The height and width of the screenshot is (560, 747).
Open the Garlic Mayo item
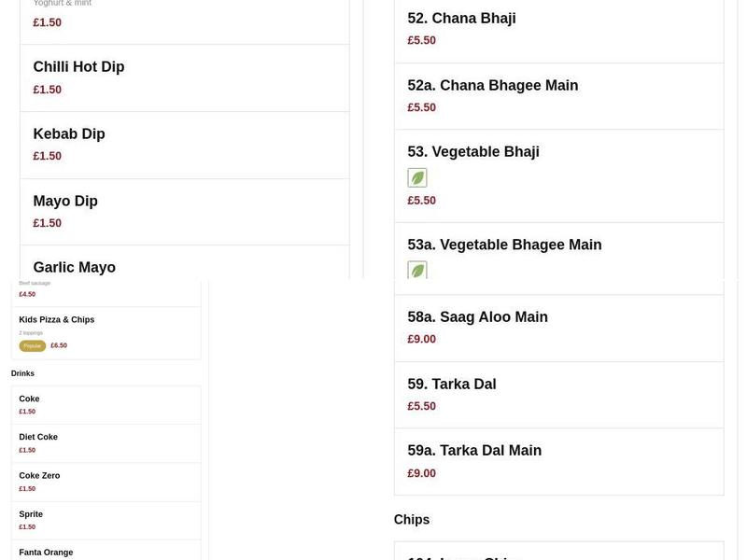(x=74, y=267)
